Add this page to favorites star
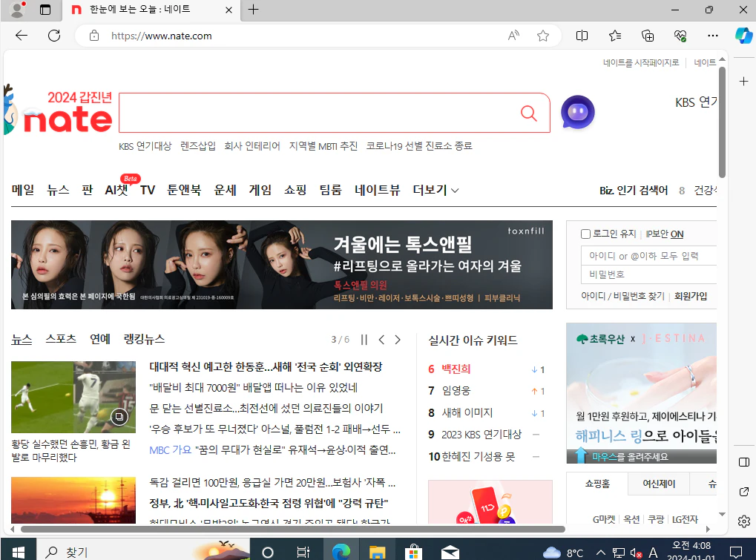The height and width of the screenshot is (560, 756). tap(543, 36)
